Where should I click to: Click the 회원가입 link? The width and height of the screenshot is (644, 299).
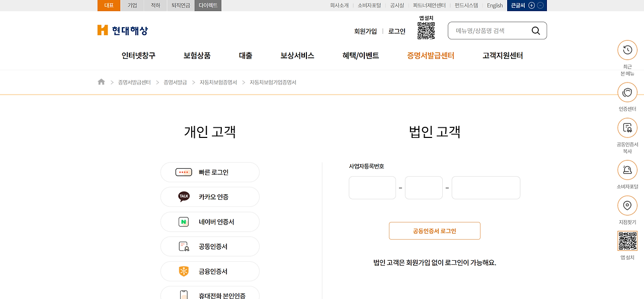365,31
